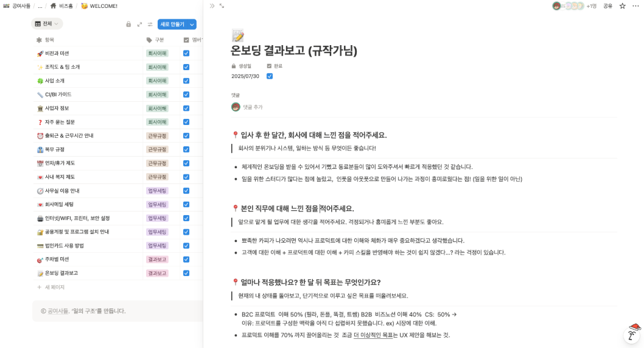This screenshot has width=644, height=348.
Task: Add a new page with 새 페이지
Action: pos(51,287)
